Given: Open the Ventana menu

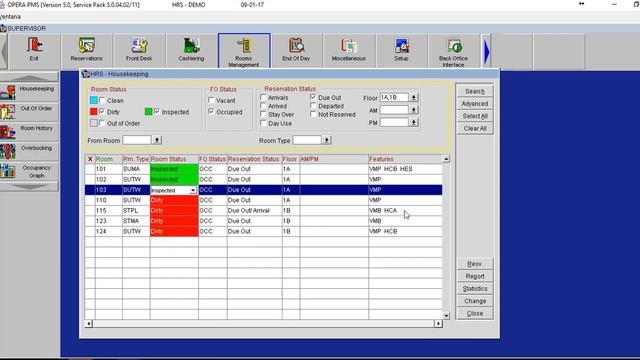Looking at the screenshot, I should [10, 17].
